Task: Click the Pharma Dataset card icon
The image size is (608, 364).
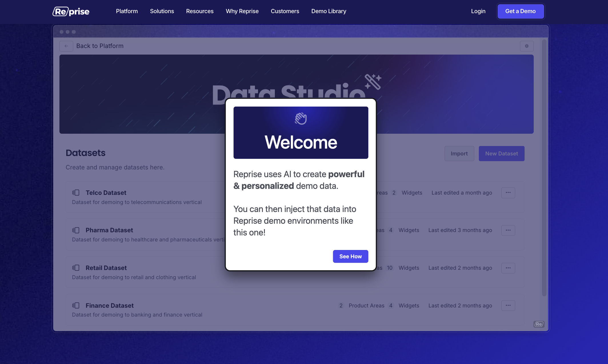Action: (76, 230)
